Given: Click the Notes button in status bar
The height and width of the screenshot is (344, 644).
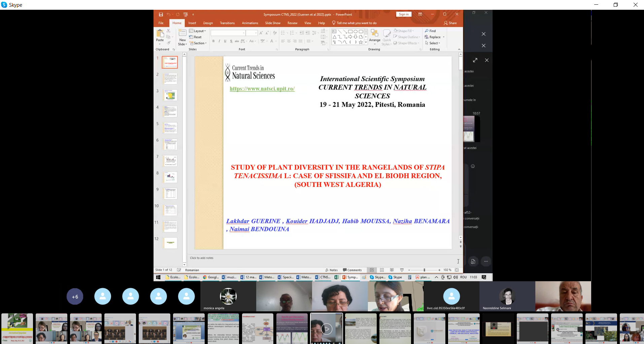Looking at the screenshot, I should [x=332, y=270].
